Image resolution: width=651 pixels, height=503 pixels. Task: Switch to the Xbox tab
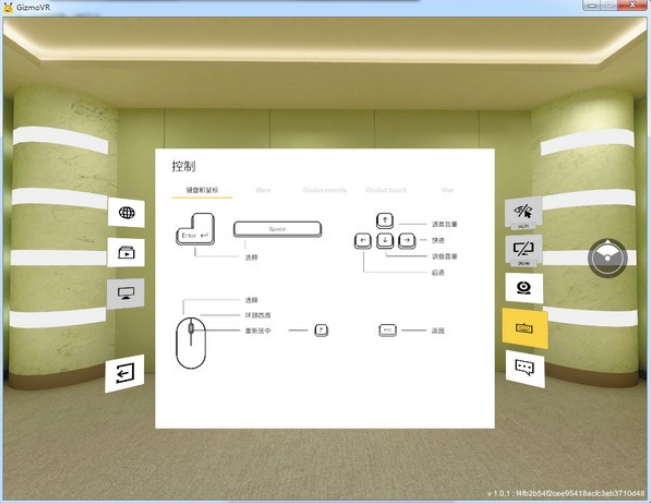coord(264,190)
